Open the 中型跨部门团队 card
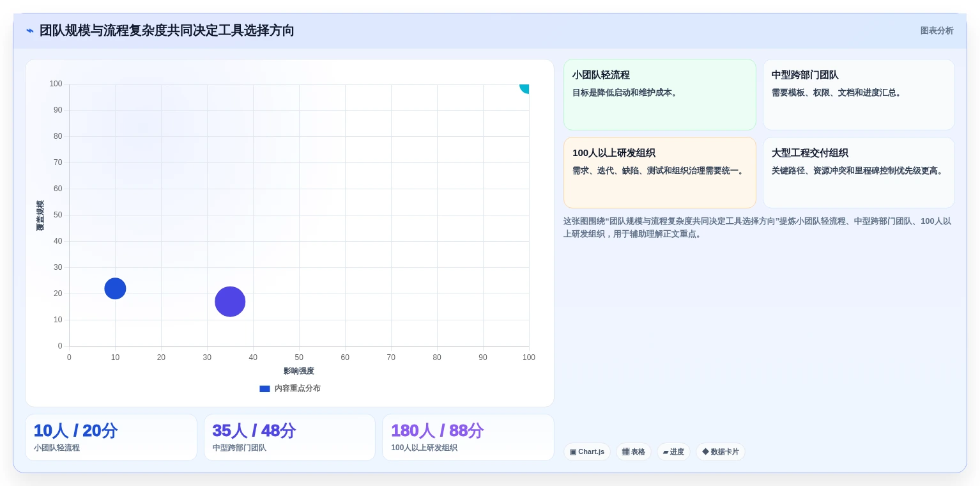Image resolution: width=980 pixels, height=486 pixels. coord(859,95)
